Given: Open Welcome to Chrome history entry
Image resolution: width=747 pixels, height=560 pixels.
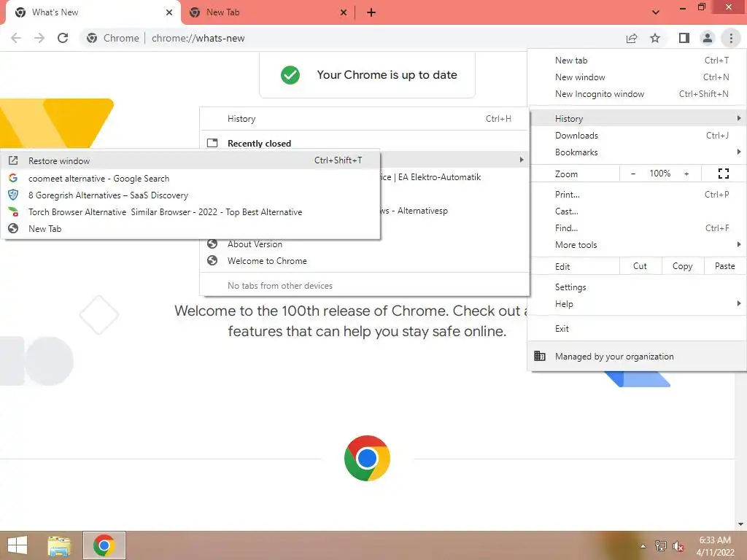Looking at the screenshot, I should [x=365, y=261].
